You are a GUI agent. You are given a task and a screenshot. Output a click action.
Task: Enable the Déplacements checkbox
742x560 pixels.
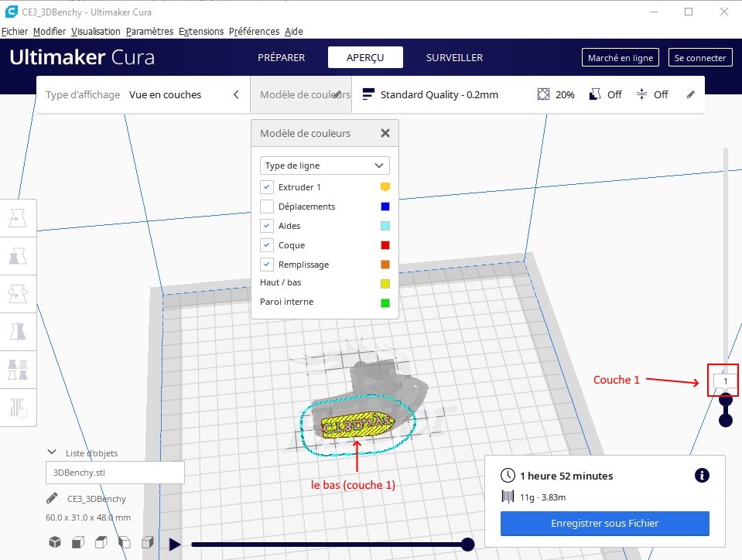tap(266, 207)
